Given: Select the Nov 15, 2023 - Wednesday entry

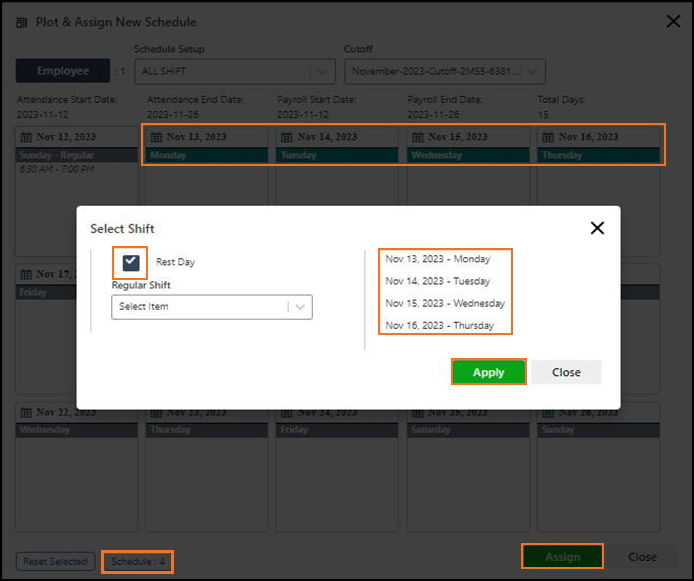Looking at the screenshot, I should 445,303.
